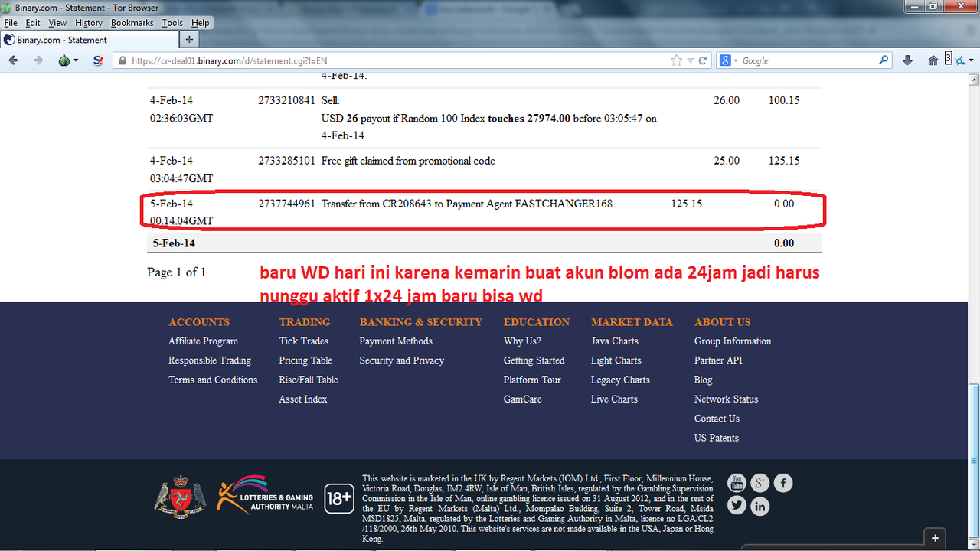Go forward with the forward arrow

pos(38,60)
